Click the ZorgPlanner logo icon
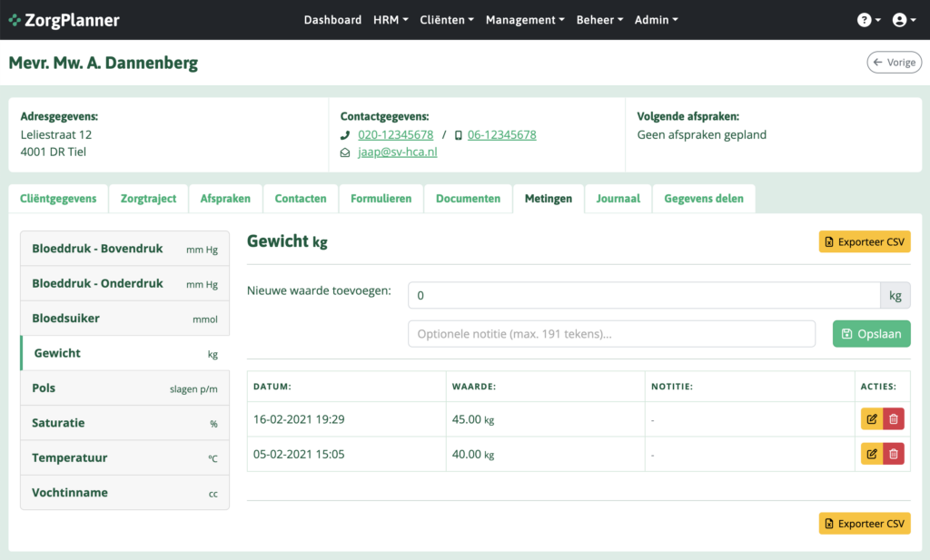The image size is (930, 560). pos(15,20)
